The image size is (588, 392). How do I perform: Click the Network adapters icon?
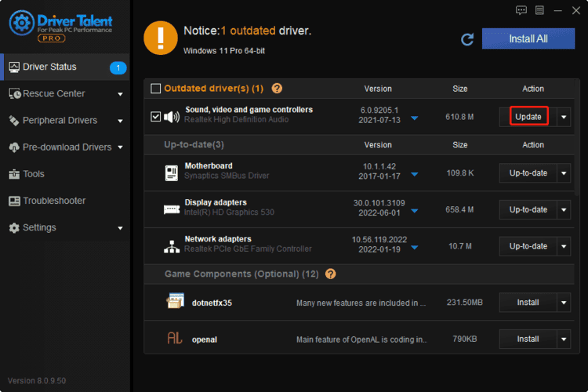[x=172, y=246]
